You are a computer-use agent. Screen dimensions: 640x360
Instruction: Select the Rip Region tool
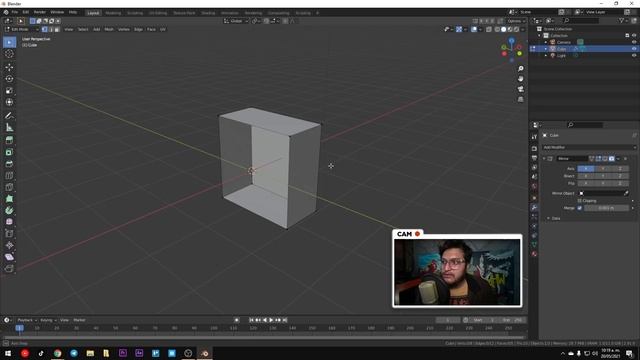pyautogui.click(x=9, y=269)
